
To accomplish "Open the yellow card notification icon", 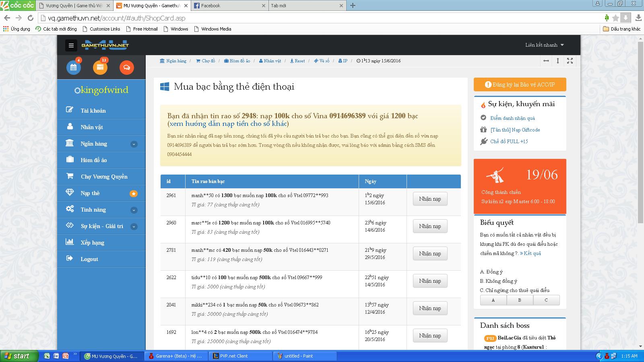I will [x=100, y=68].
